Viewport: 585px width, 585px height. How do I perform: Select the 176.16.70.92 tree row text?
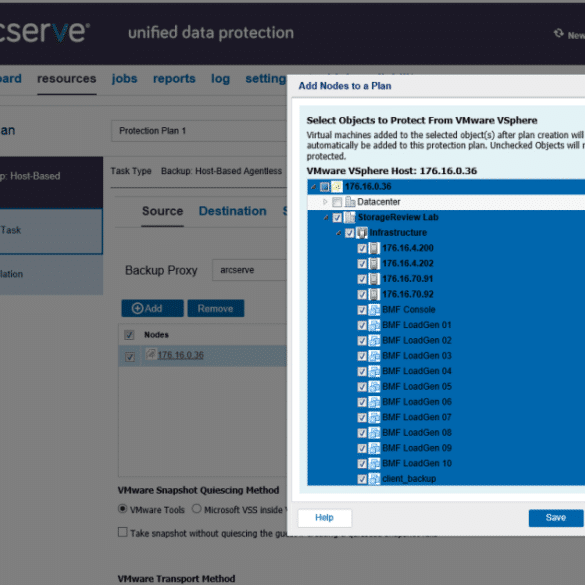[x=408, y=294]
